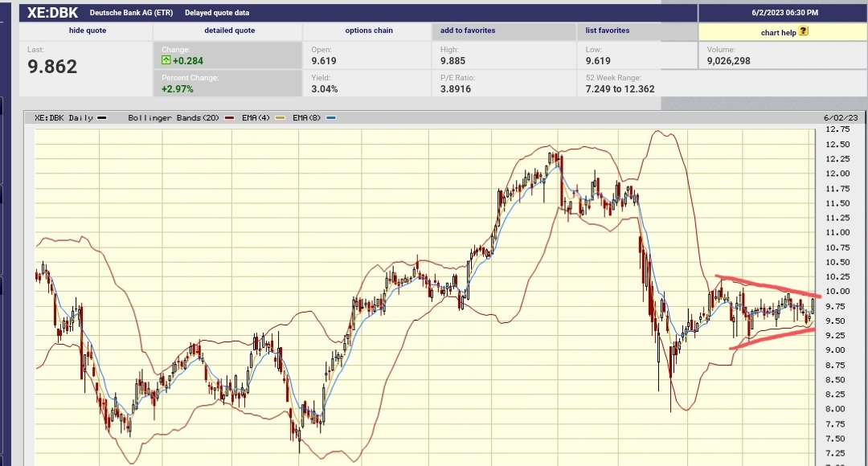Screen dimensions: 868x466
Task: Click the hide quote link
Action: tap(88, 31)
